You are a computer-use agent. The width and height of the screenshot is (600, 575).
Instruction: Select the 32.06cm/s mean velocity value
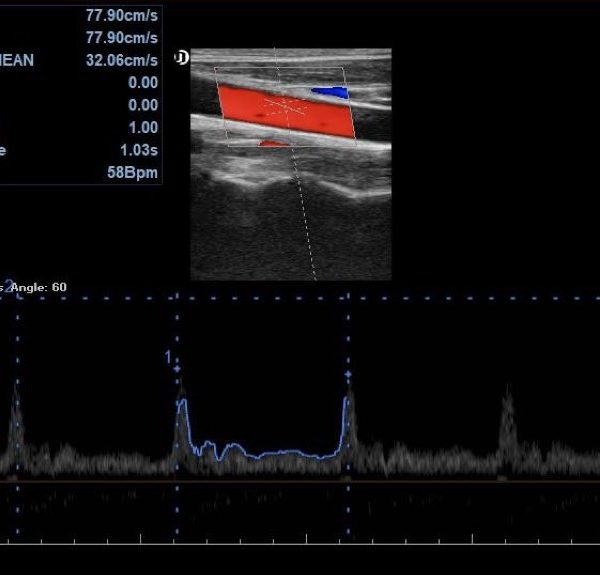[122, 60]
